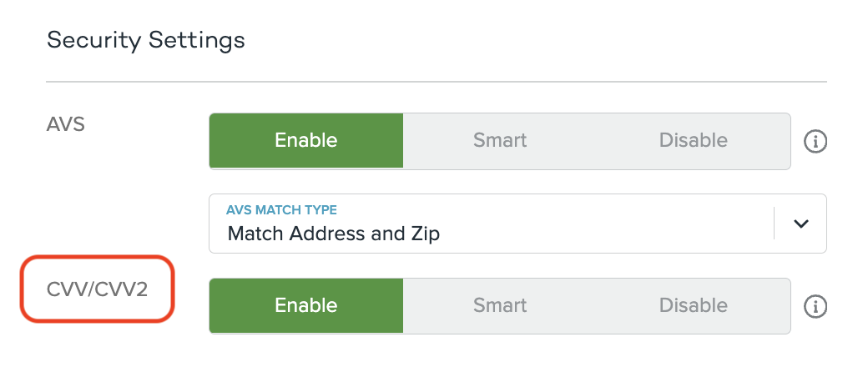Viewport: 868px width, 367px height.
Task: Enable AVS verification
Action: (306, 141)
